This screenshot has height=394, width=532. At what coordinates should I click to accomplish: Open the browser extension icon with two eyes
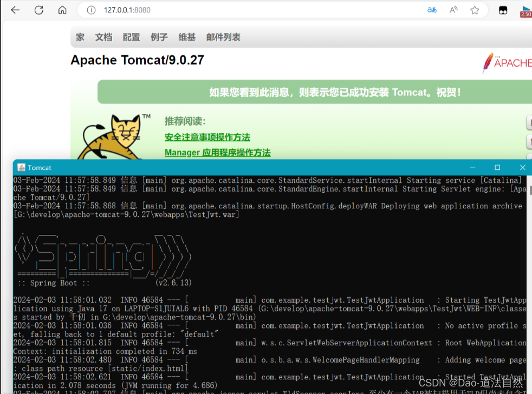[503, 10]
